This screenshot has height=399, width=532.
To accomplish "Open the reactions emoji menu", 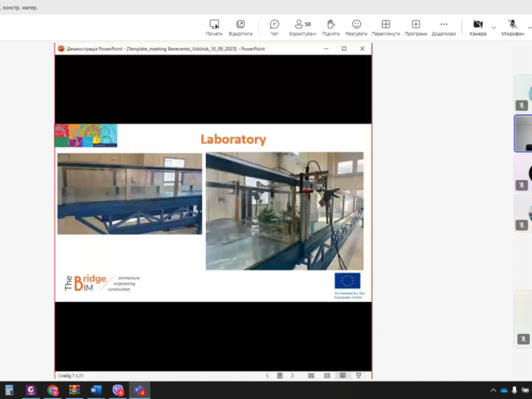I will 356,27.
